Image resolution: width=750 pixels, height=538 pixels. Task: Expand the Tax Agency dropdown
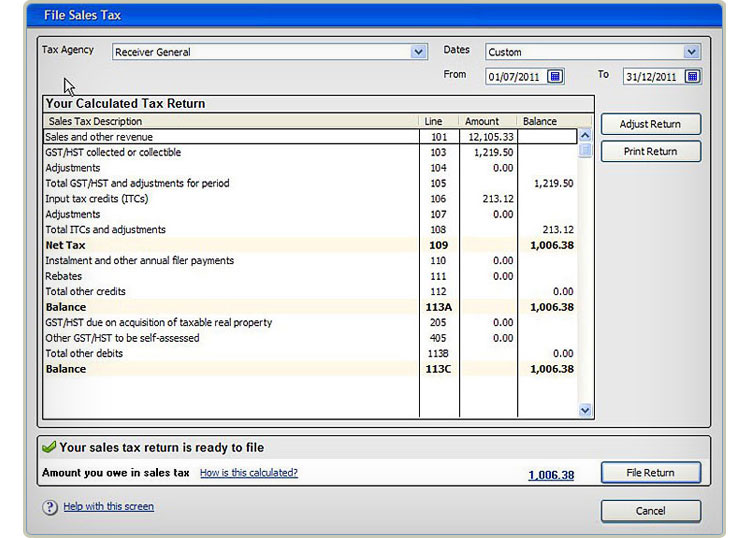pos(419,52)
